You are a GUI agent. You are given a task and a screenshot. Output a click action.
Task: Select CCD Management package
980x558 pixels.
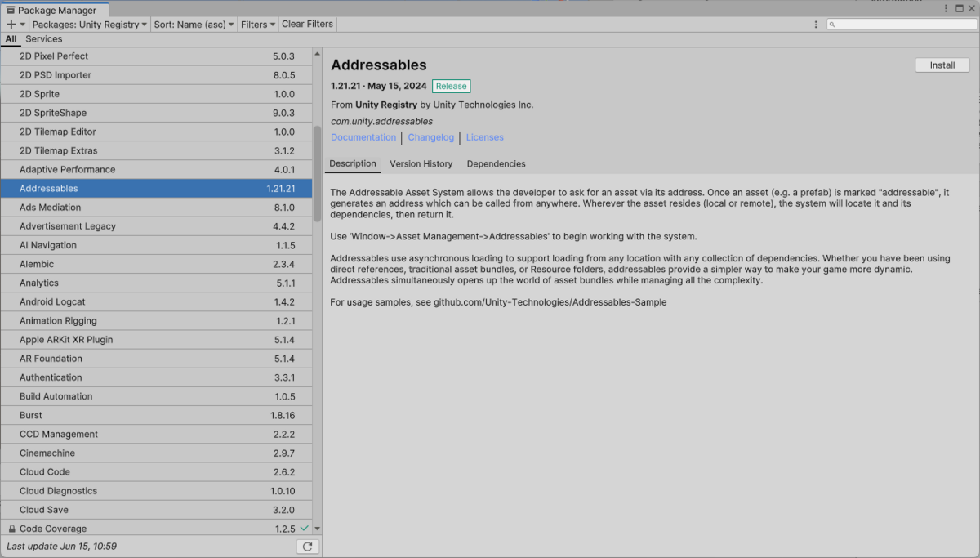click(156, 434)
